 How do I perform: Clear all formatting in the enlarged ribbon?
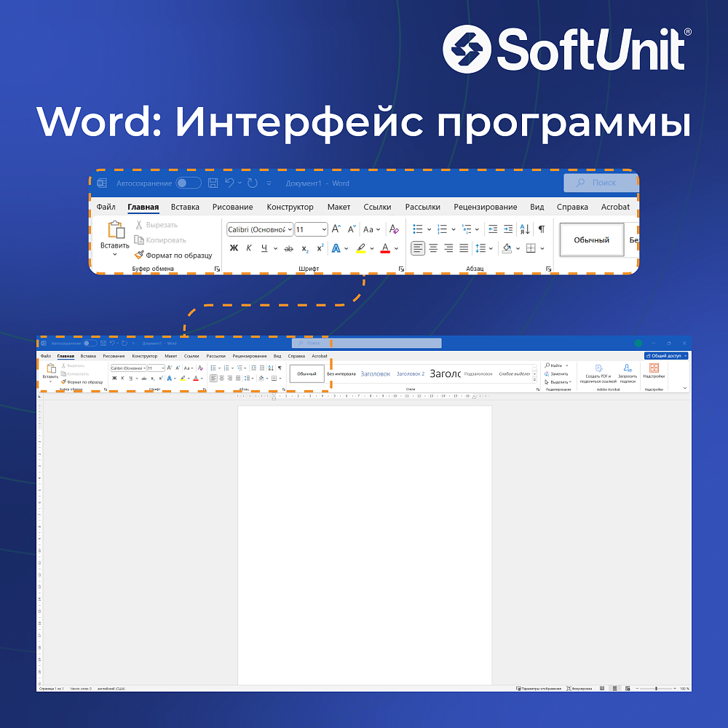(394, 229)
